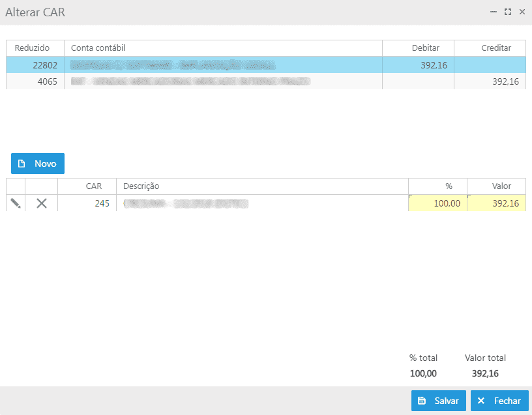The height and width of the screenshot is (415, 532).
Task: Delete the CAR 245 row with X icon
Action: 42,203
